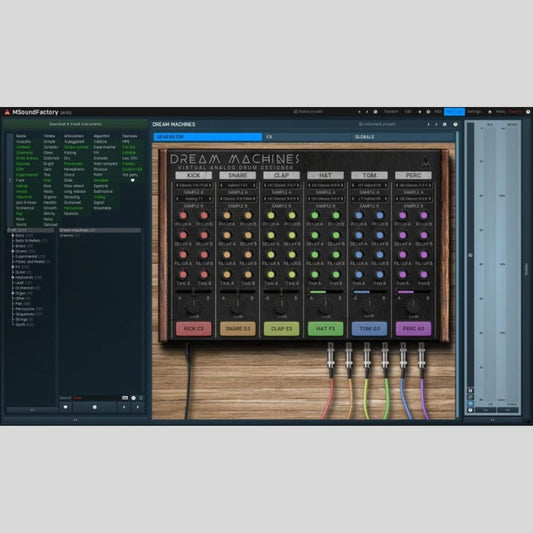Click the snare Pitch B orange knob

pyautogui.click(x=248, y=216)
